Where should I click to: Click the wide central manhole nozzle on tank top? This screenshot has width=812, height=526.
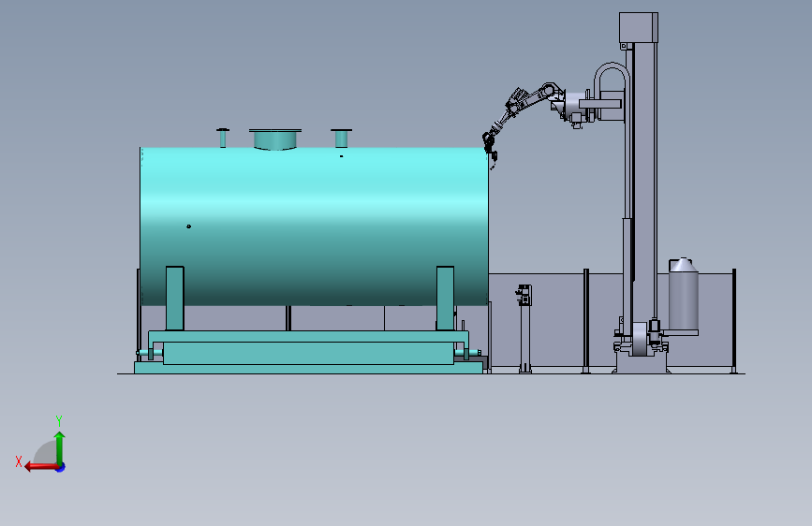tap(275, 139)
